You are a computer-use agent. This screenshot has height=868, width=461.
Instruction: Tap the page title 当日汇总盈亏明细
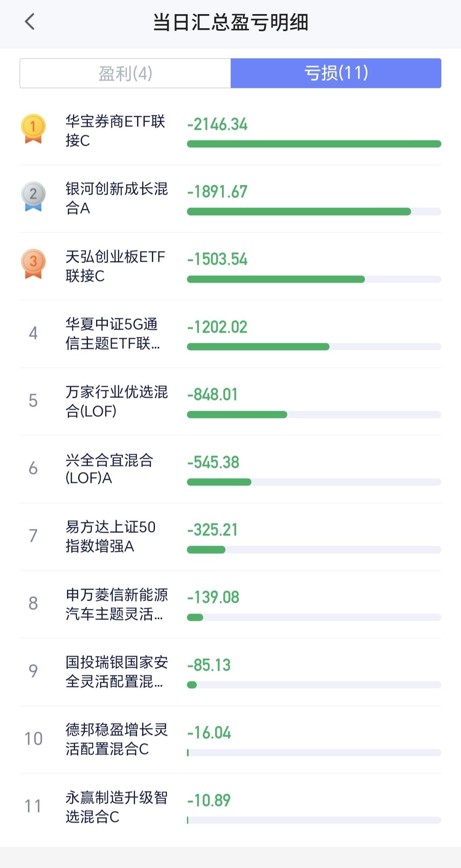click(x=230, y=22)
